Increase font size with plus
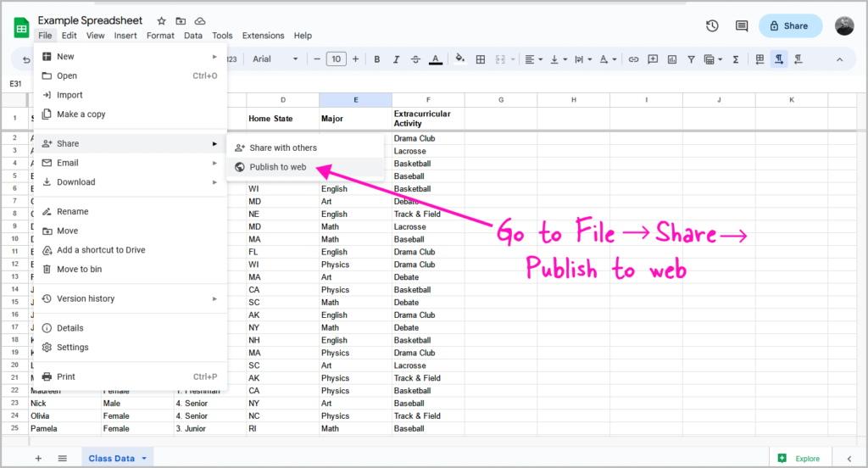 pyautogui.click(x=355, y=59)
